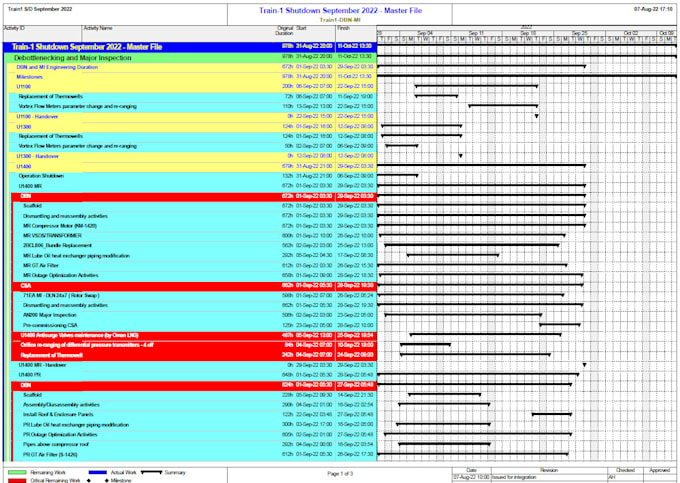Viewport: 680px width, 483px height.
Task: Select the Install Roof & Enclosure Panels row
Action: pyautogui.click(x=195, y=414)
